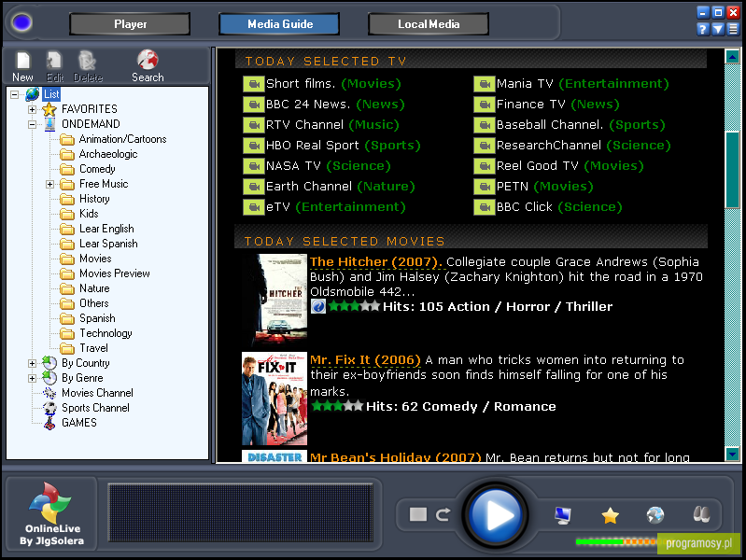
Task: Select the Technology folder
Action: pyautogui.click(x=106, y=333)
